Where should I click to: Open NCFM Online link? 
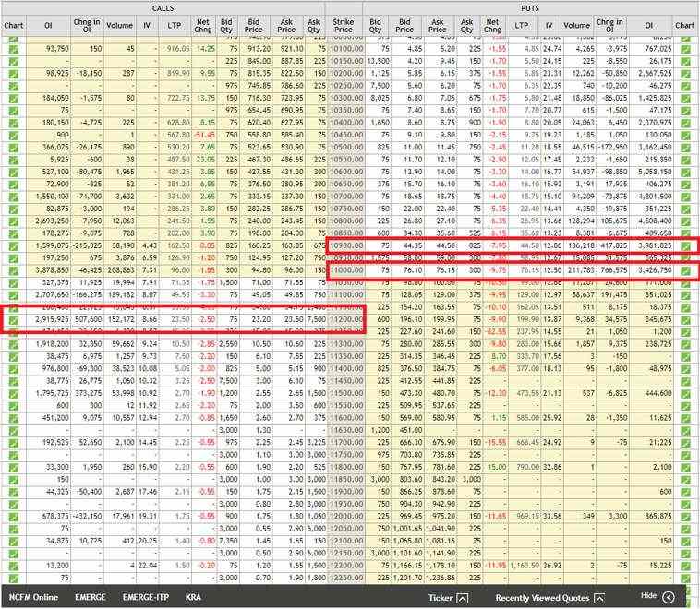point(33,597)
